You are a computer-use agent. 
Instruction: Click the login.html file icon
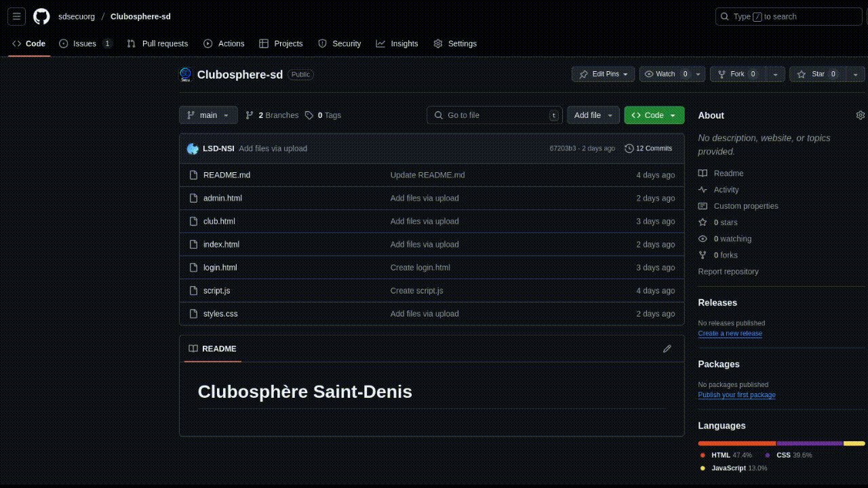tap(193, 267)
